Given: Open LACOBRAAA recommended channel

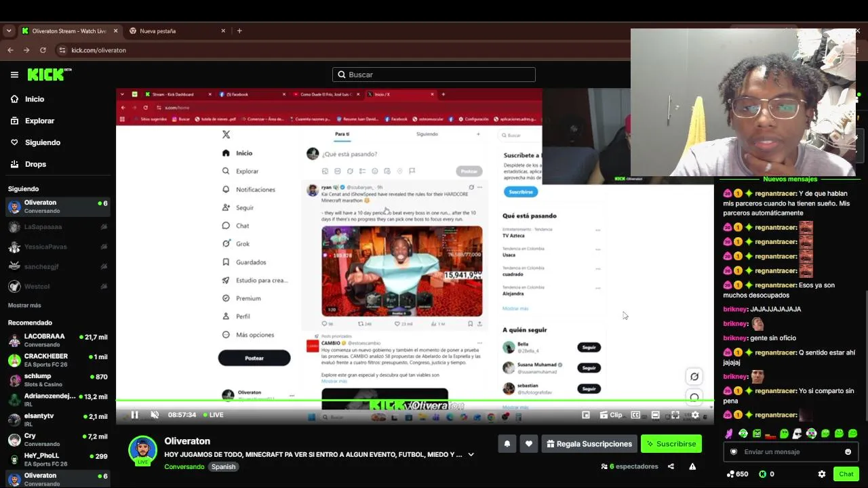Looking at the screenshot, I should 58,340.
